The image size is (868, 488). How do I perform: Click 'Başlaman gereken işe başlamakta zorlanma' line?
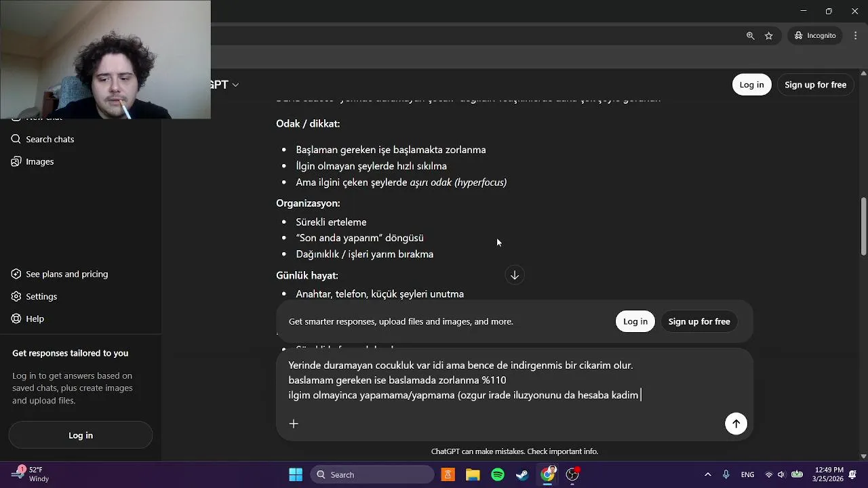point(391,150)
